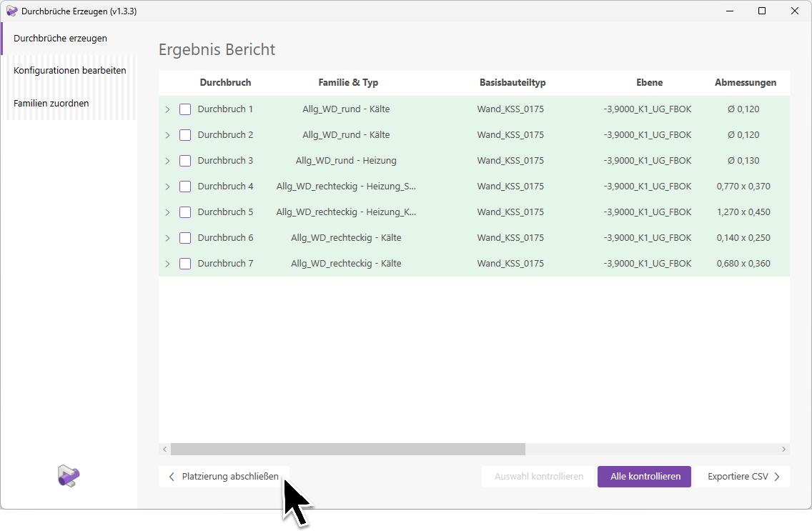Expand the Durchbruch 2 row details
This screenshot has height=531, width=812.
pos(167,135)
